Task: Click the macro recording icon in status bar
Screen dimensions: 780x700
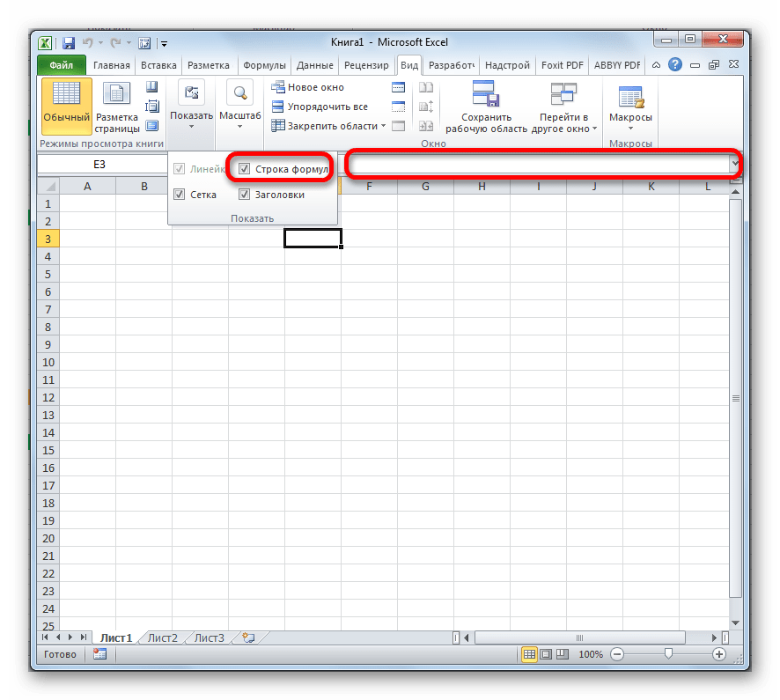Action: click(100, 654)
